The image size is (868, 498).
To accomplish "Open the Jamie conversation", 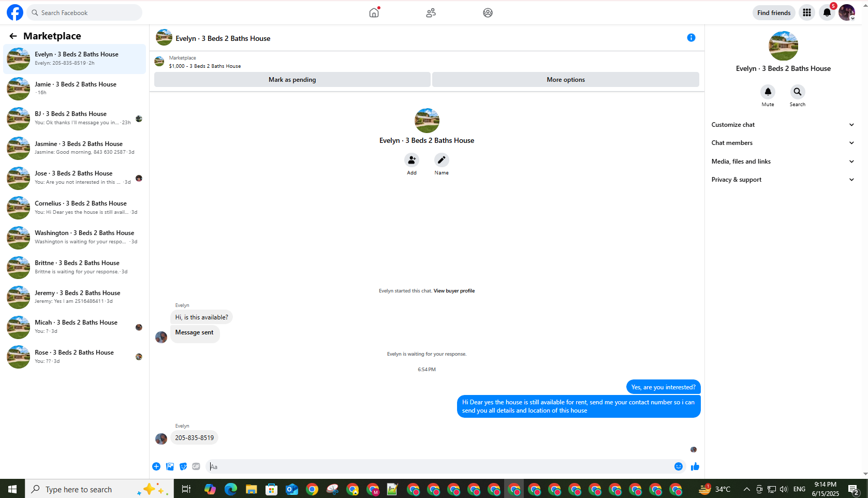I will (75, 89).
